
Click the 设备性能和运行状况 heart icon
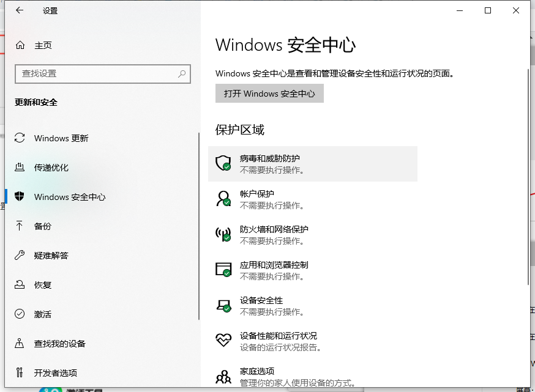point(223,340)
